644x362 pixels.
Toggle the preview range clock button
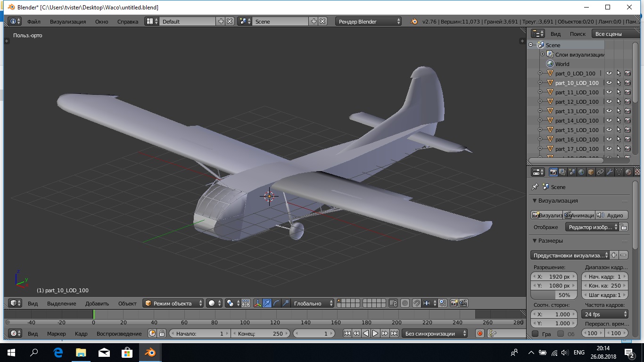coord(152,333)
